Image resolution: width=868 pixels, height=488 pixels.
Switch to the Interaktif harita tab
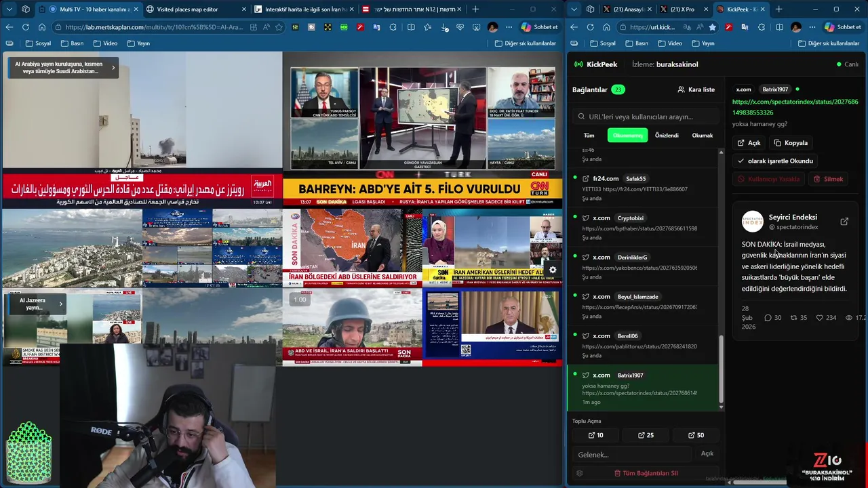[x=305, y=9]
